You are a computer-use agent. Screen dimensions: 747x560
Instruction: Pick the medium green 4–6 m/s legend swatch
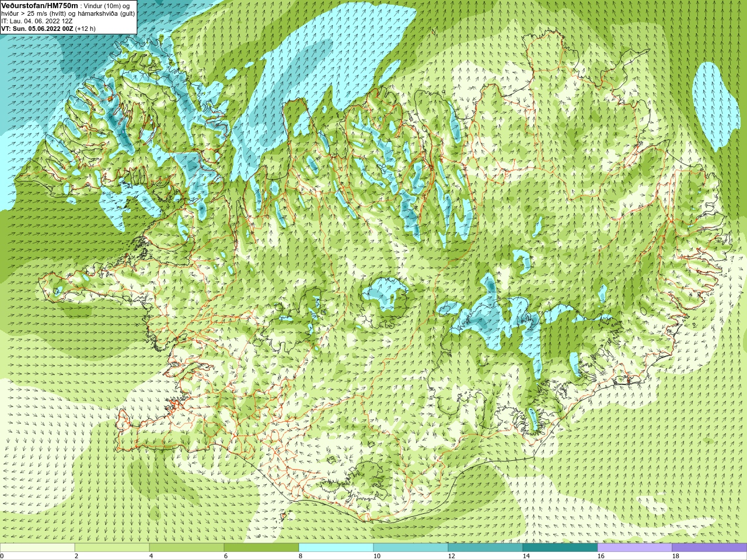(x=187, y=548)
